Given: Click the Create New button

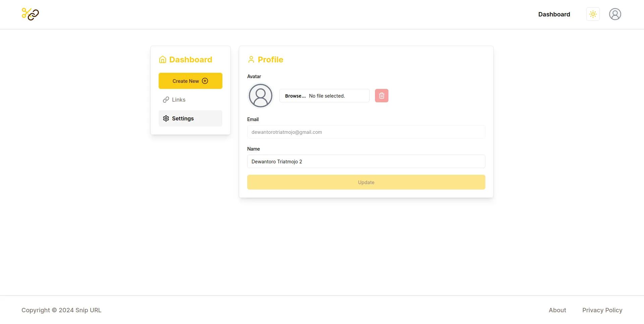Looking at the screenshot, I should click(x=191, y=81).
